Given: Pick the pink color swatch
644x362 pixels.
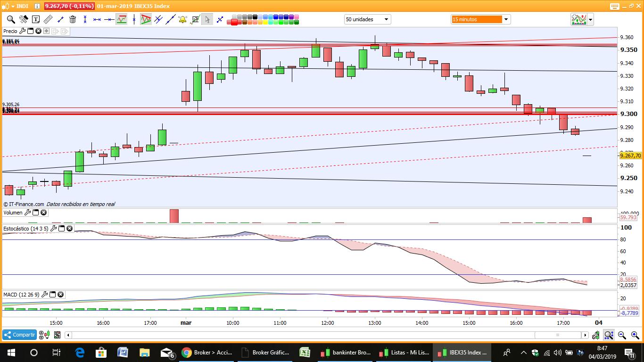Looking at the screenshot, I should tap(297, 17).
